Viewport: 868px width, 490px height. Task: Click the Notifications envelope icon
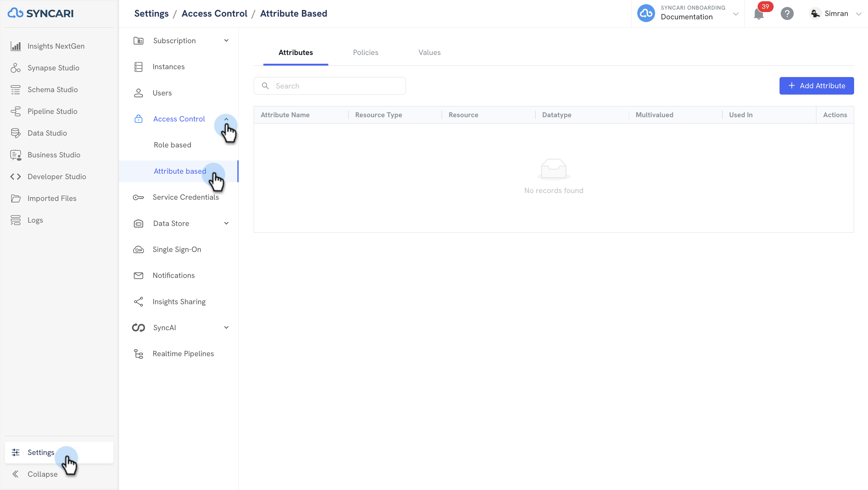pyautogui.click(x=139, y=276)
